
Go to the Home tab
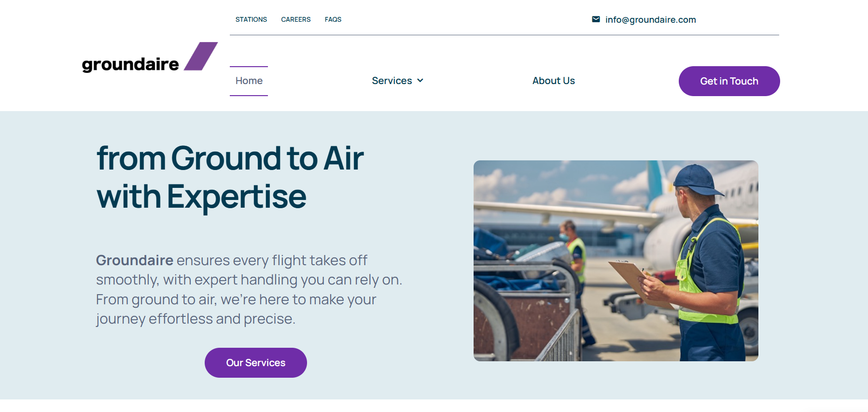(249, 81)
